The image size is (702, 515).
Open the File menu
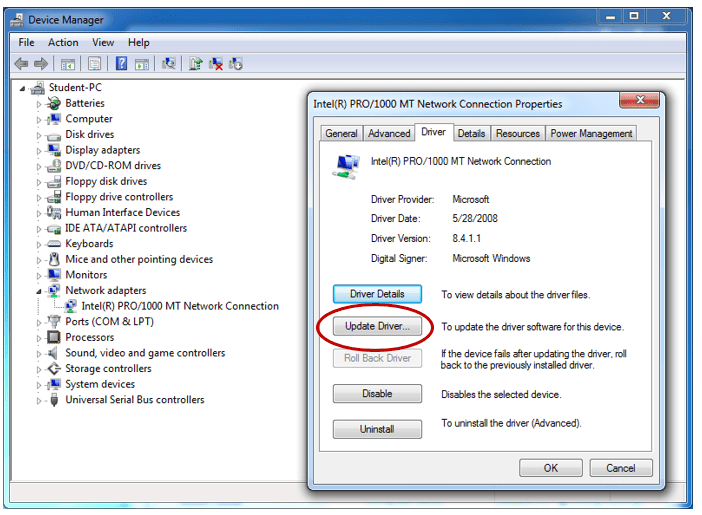pos(26,43)
